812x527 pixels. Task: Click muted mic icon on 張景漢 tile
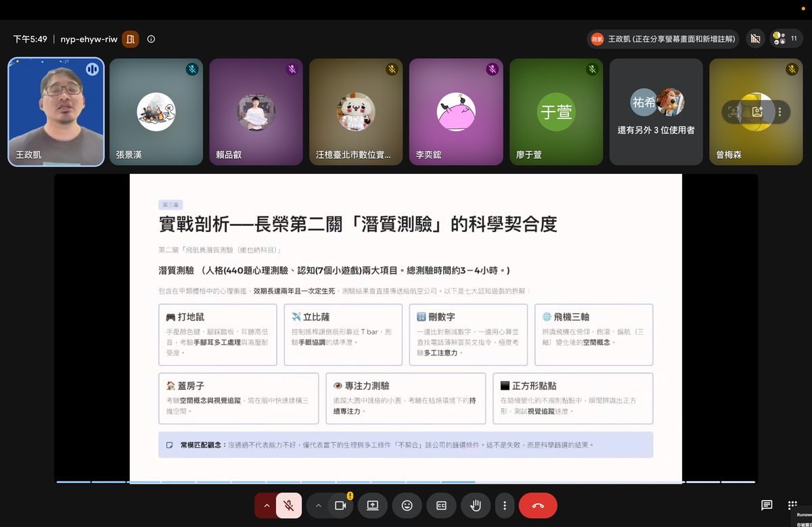click(192, 69)
